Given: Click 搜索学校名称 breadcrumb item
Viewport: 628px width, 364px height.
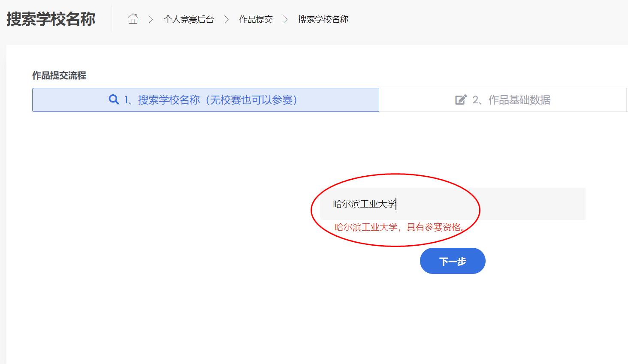Looking at the screenshot, I should pos(323,19).
